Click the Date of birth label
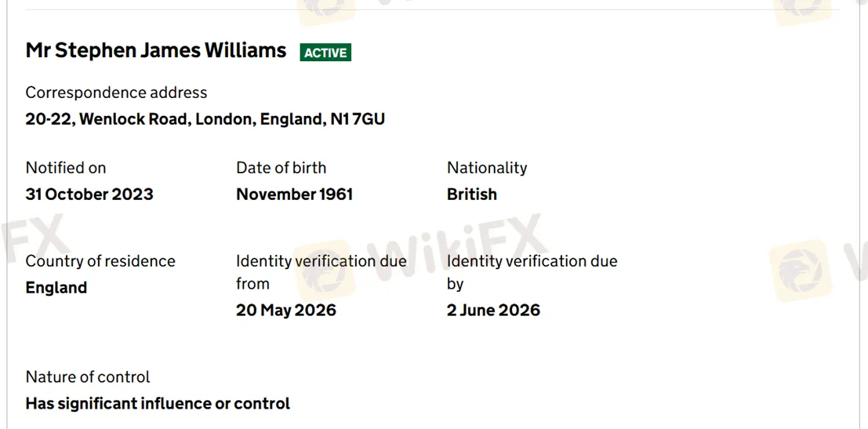The image size is (868, 429). [x=281, y=168]
